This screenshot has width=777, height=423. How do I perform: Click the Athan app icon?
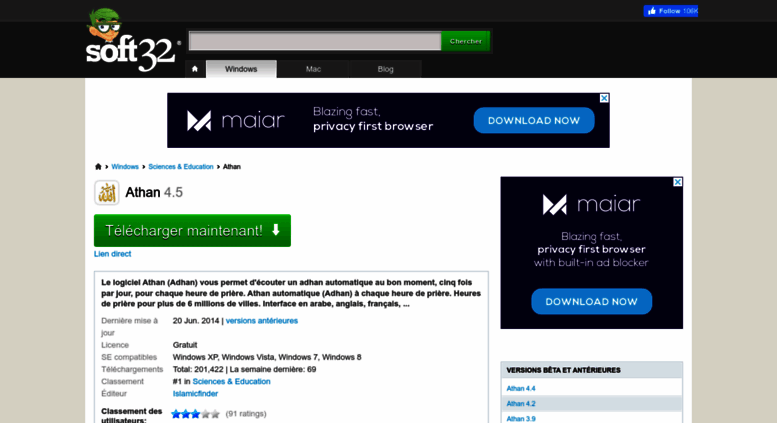click(x=107, y=192)
